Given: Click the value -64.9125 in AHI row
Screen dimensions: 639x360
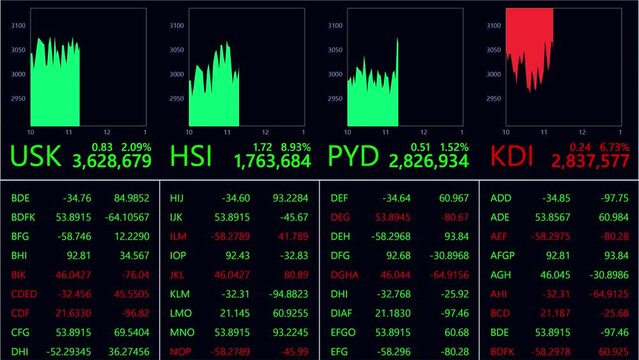Looking at the screenshot, I should click(609, 294).
